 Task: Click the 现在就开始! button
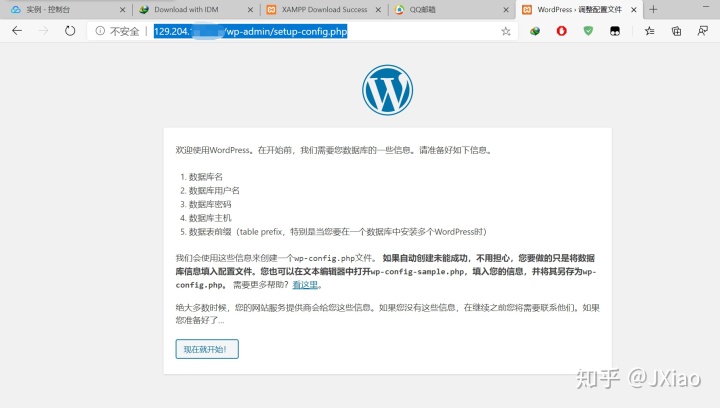point(207,349)
